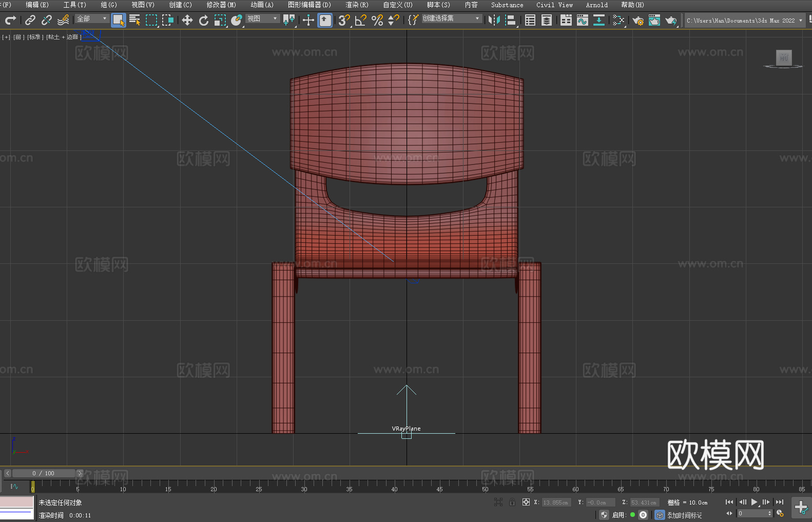Open the 视图(V) menu
This screenshot has height=522, width=812.
click(x=143, y=5)
